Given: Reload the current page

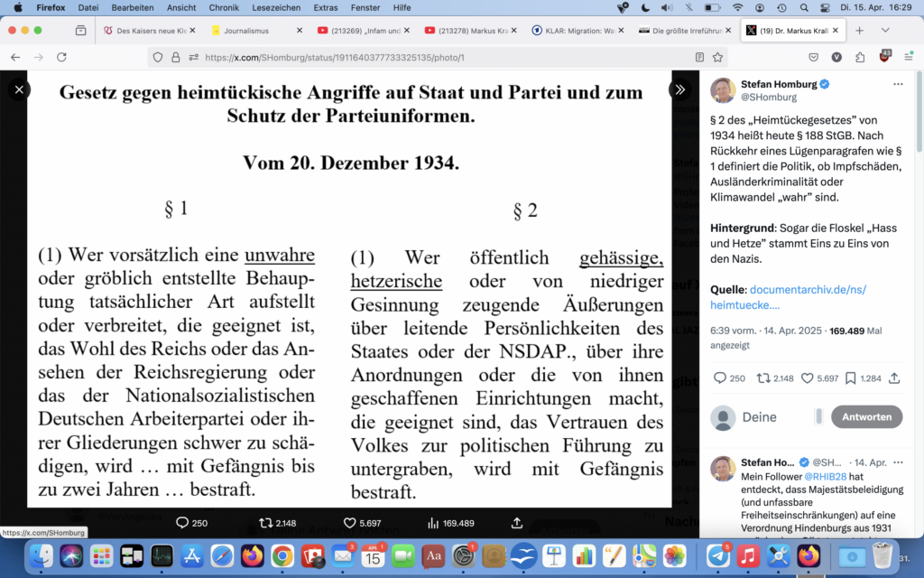Looking at the screenshot, I should 61,57.
